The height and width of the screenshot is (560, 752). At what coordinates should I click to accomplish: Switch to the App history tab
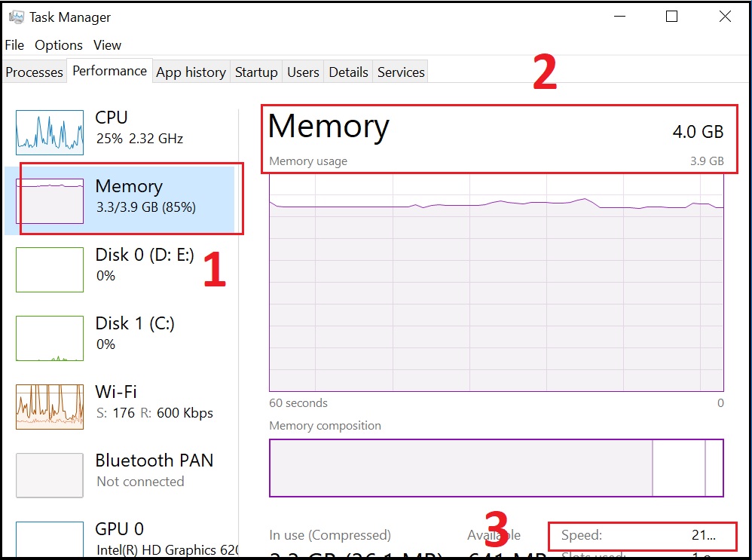(x=191, y=72)
